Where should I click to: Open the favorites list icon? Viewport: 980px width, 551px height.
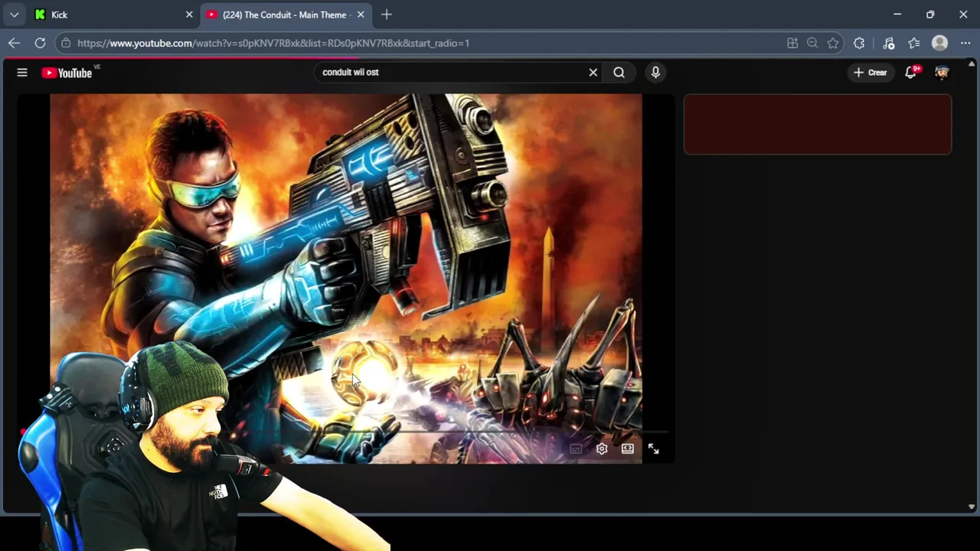pos(914,43)
